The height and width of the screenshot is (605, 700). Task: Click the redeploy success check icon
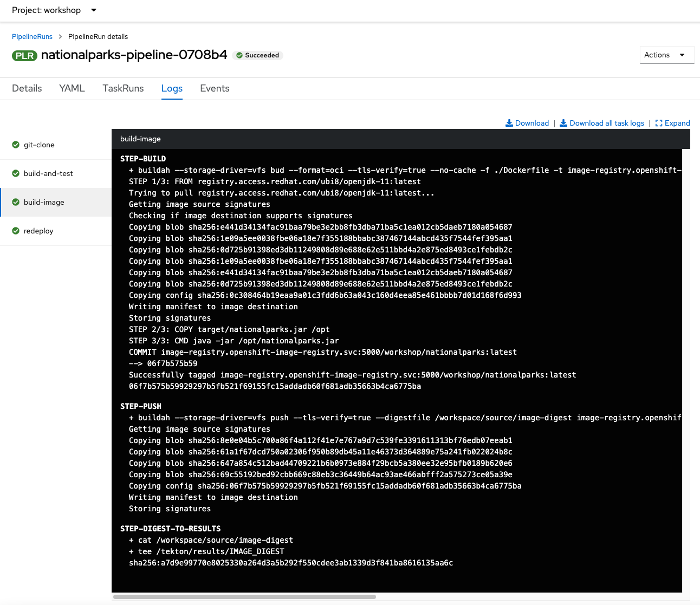[16, 231]
